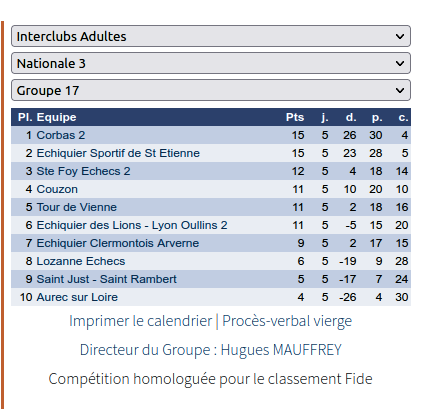The height and width of the screenshot is (409, 425).
Task: Open the Procès-verbal vierge link
Action: [x=287, y=321]
